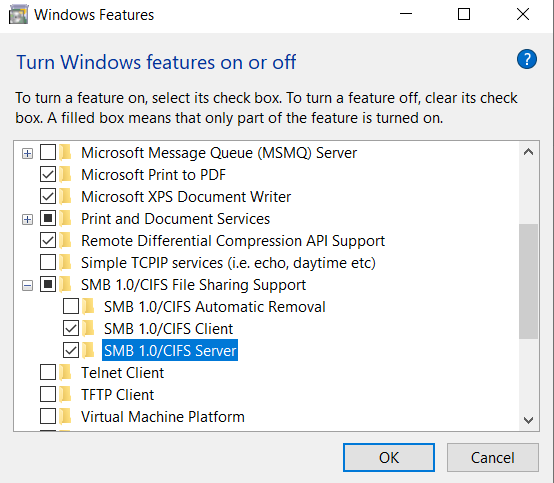This screenshot has height=483, width=554.
Task: Collapse SMB 1.0/CIFS File Sharing Support node
Action: 27,285
